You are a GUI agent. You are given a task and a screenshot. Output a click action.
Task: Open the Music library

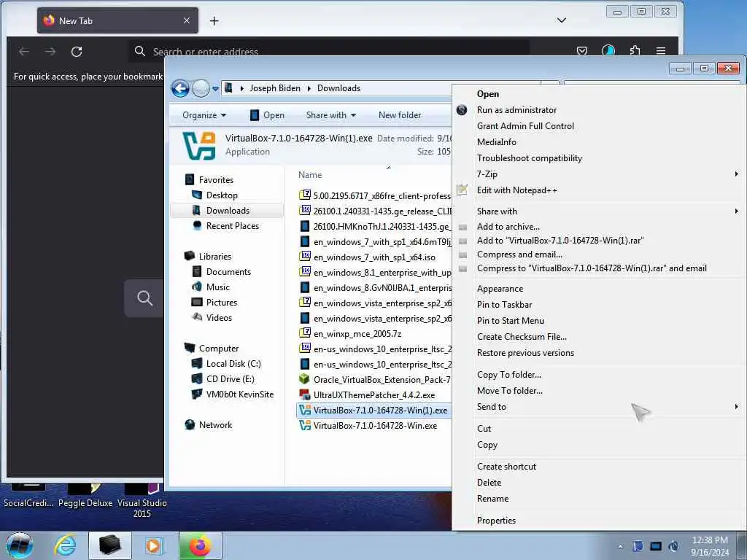click(x=217, y=287)
